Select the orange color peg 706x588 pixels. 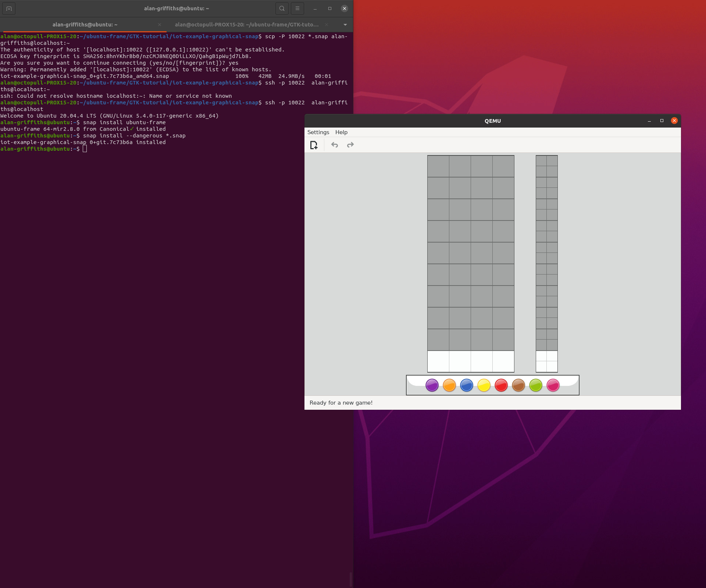449,385
